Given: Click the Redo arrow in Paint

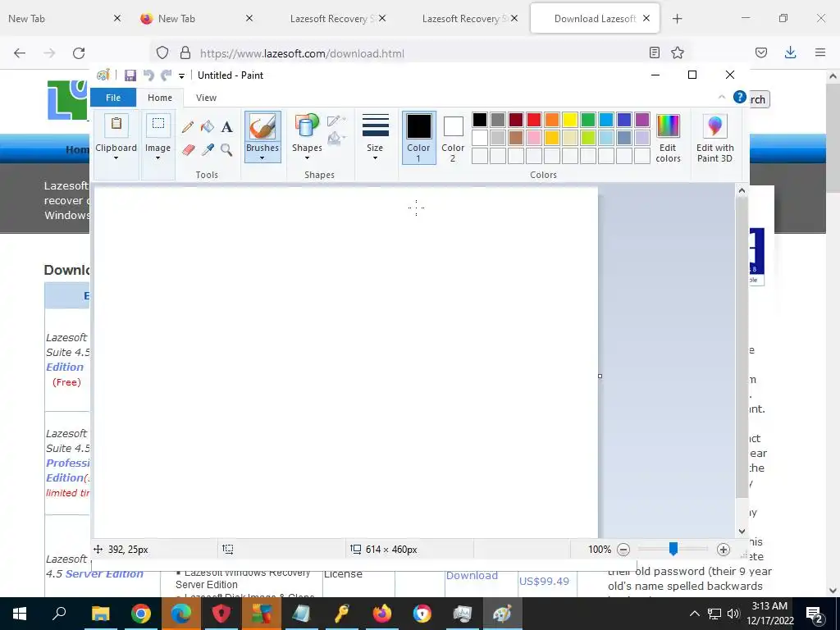Looking at the screenshot, I should (x=166, y=75).
